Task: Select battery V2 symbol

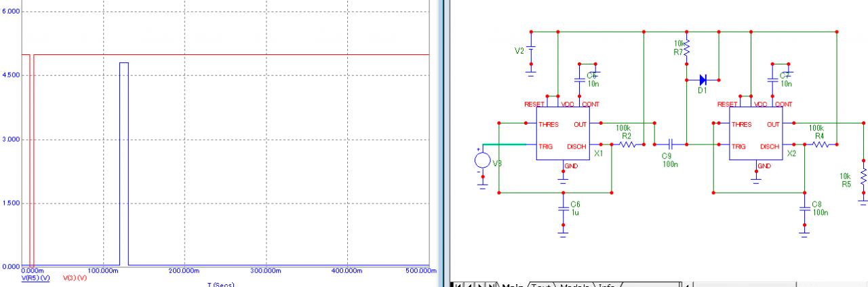Action: click(x=532, y=51)
